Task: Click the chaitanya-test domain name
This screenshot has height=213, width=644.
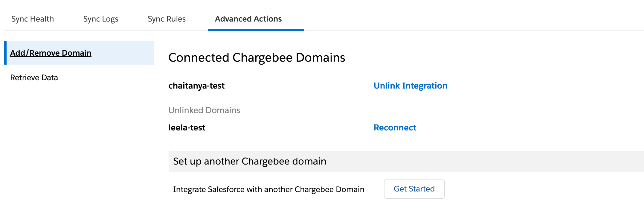Action: click(x=196, y=86)
